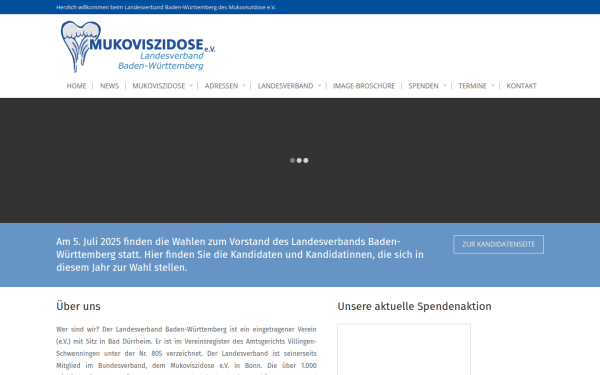Viewport: 600px width, 375px height.
Task: Open the LANDESVERBAND menu item
Action: tap(285, 86)
